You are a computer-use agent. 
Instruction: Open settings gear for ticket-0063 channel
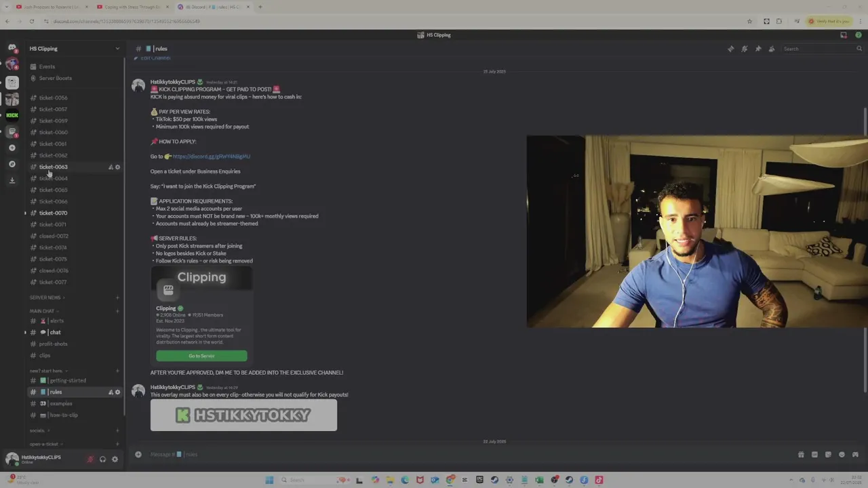pos(117,167)
